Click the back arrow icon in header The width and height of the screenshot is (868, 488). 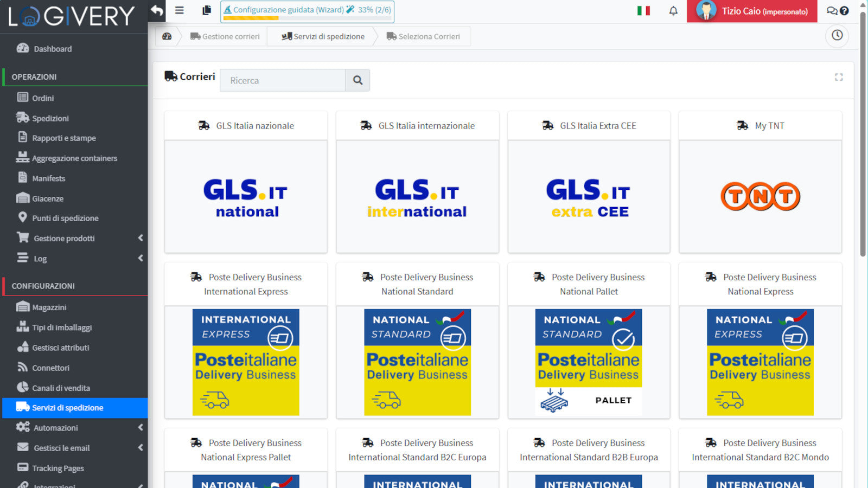[x=157, y=11]
